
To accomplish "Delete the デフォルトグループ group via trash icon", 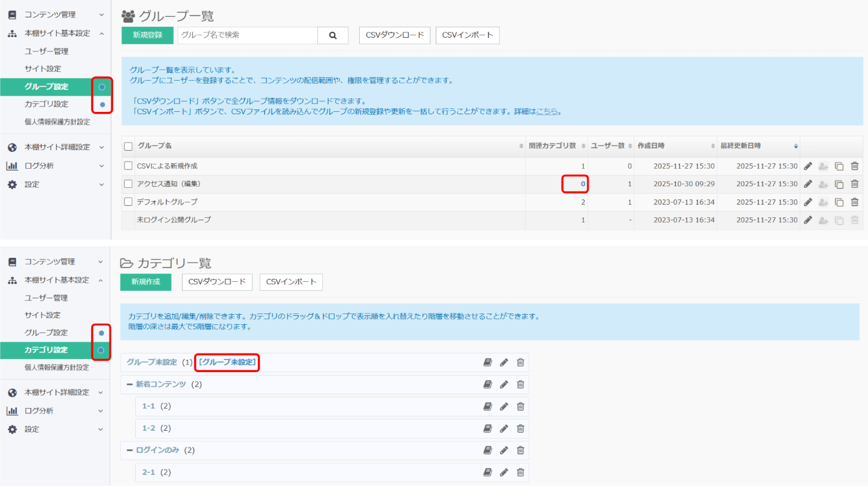I will [855, 202].
